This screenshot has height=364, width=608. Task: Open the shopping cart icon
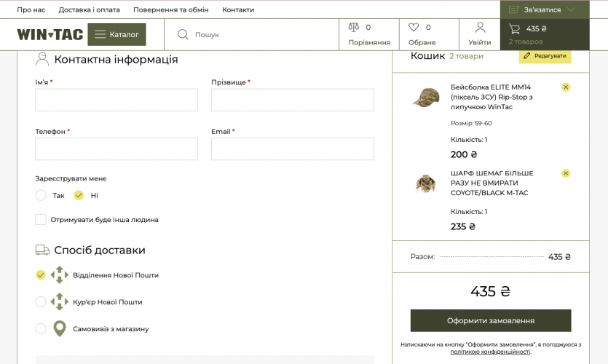(515, 28)
